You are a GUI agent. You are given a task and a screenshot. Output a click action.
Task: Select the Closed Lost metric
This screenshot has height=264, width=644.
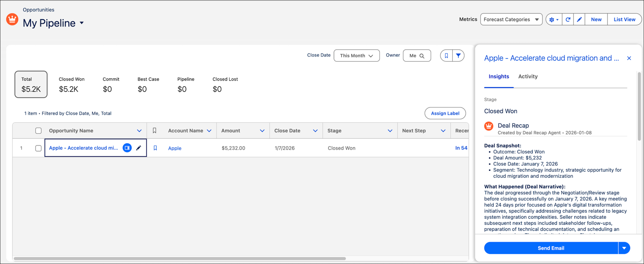click(225, 85)
